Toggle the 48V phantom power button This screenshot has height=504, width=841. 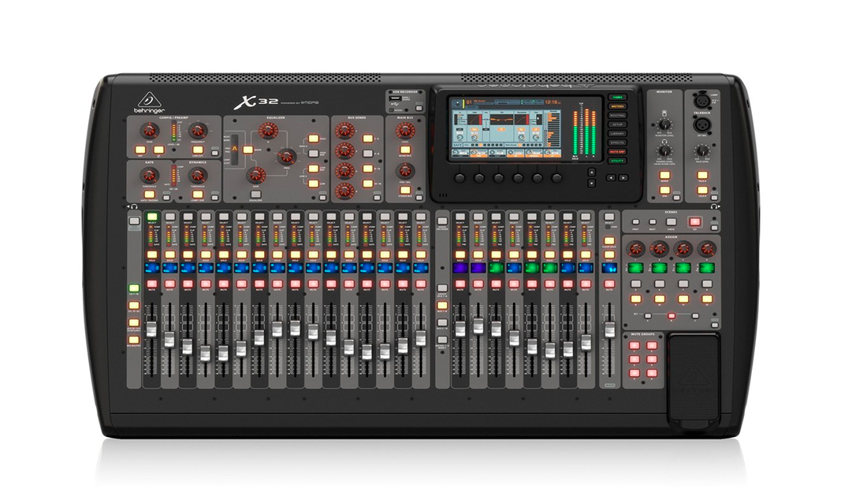(x=140, y=150)
